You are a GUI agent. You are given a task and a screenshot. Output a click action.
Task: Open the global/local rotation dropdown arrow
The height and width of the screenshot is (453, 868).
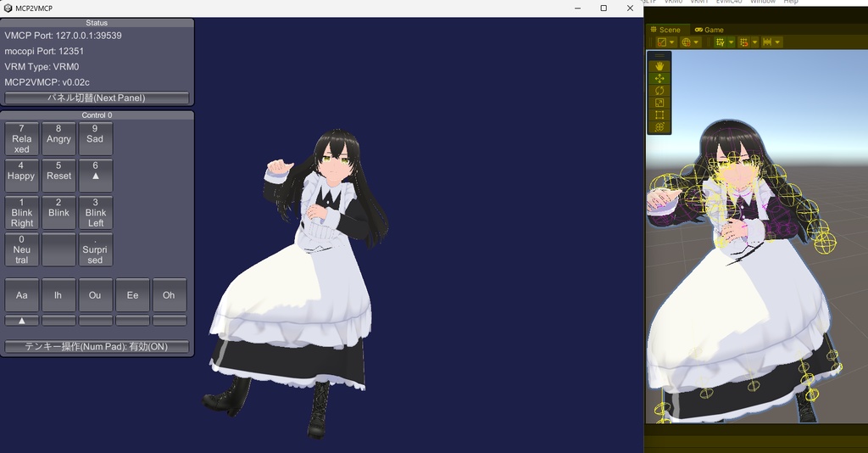click(x=697, y=42)
